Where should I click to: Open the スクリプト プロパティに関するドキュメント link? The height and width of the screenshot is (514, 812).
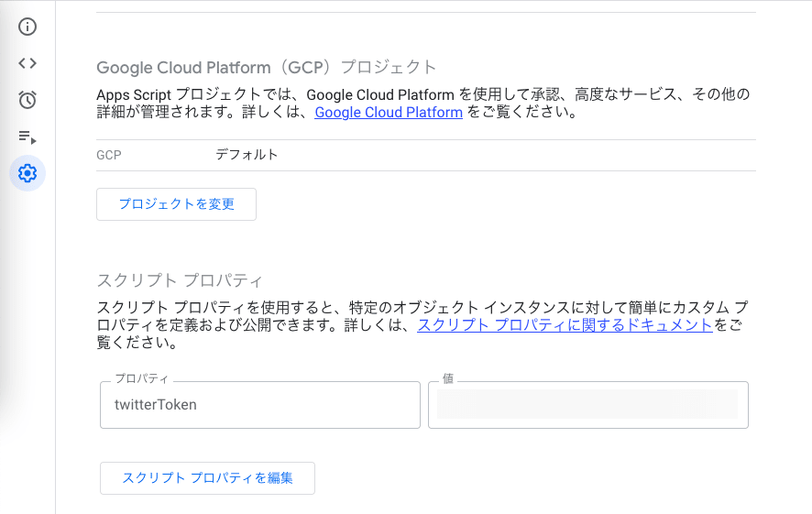565,325
